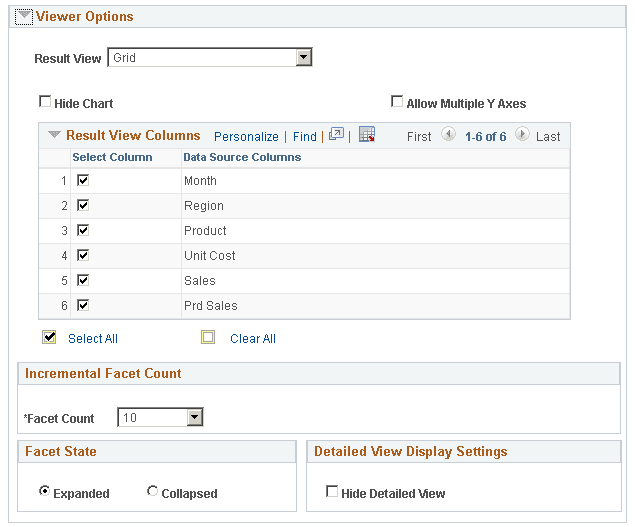Collapse the Viewer Options section
The width and height of the screenshot is (638, 527).
pos(23,17)
